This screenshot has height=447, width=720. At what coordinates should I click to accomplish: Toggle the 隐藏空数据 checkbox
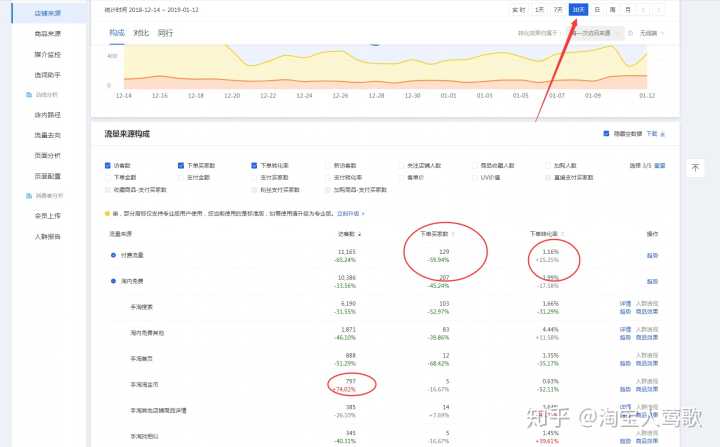coord(606,133)
